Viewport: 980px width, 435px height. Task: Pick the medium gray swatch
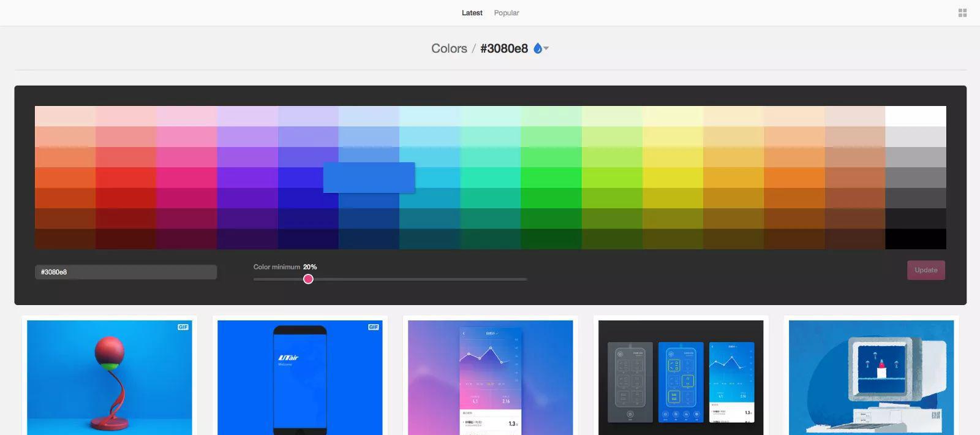click(x=915, y=178)
